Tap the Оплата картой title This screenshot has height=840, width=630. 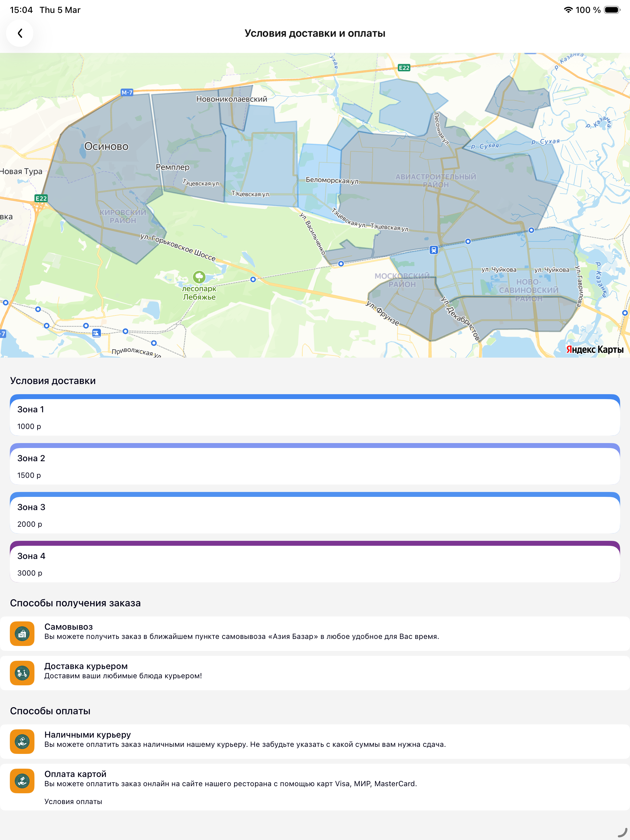tap(75, 774)
